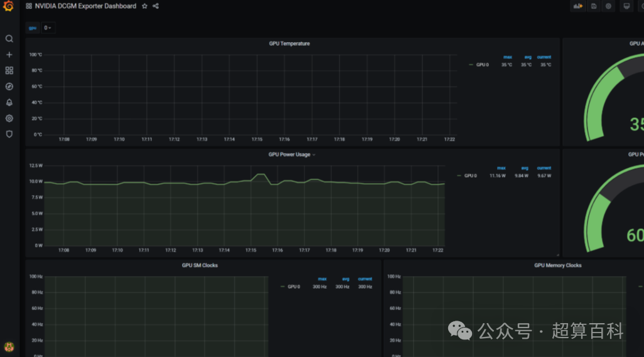
Task: Open the Explore compass icon
Action: (x=9, y=87)
